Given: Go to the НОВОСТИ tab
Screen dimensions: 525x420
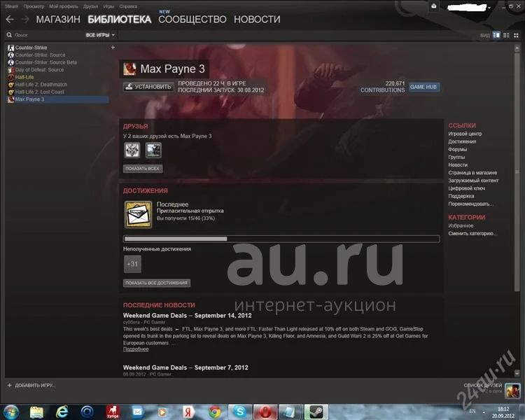Looking at the screenshot, I should tap(257, 20).
